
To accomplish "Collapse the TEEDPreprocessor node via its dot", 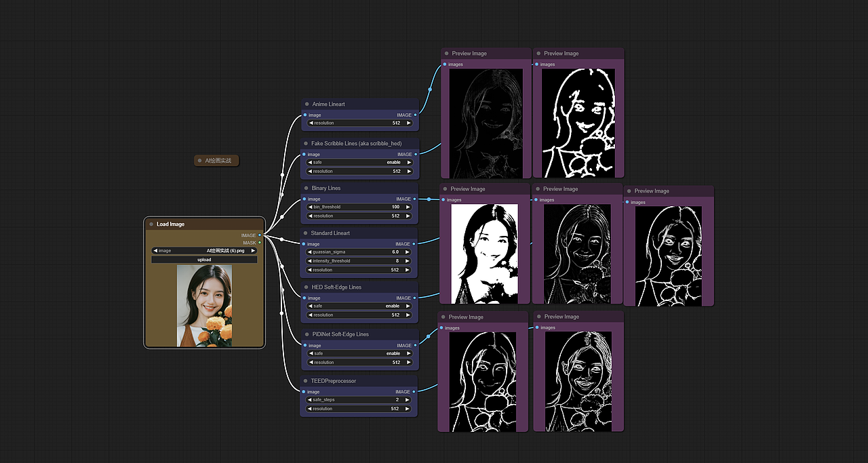I will pos(307,381).
